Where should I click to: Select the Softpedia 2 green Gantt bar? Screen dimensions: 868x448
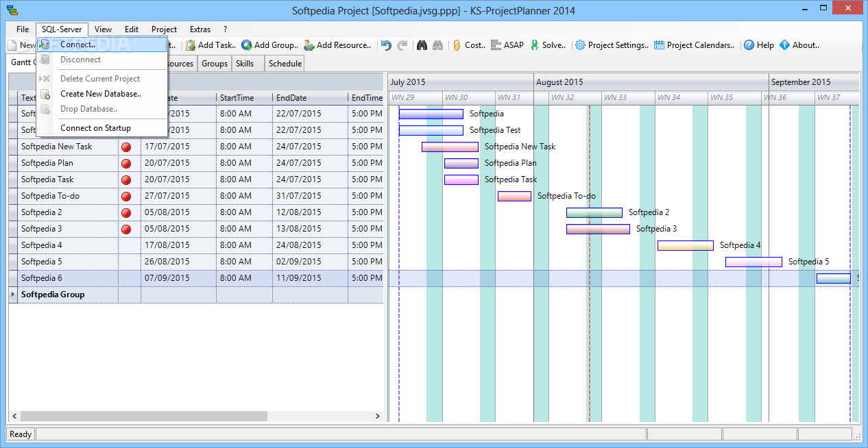(x=594, y=212)
